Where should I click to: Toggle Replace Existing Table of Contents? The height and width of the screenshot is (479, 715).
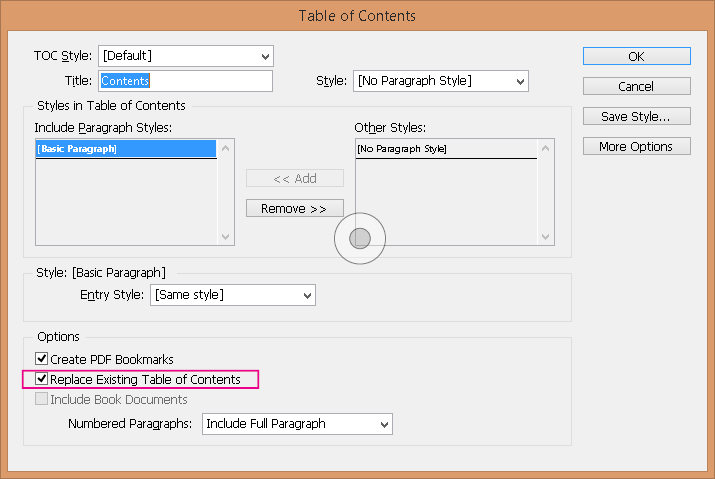(41, 379)
